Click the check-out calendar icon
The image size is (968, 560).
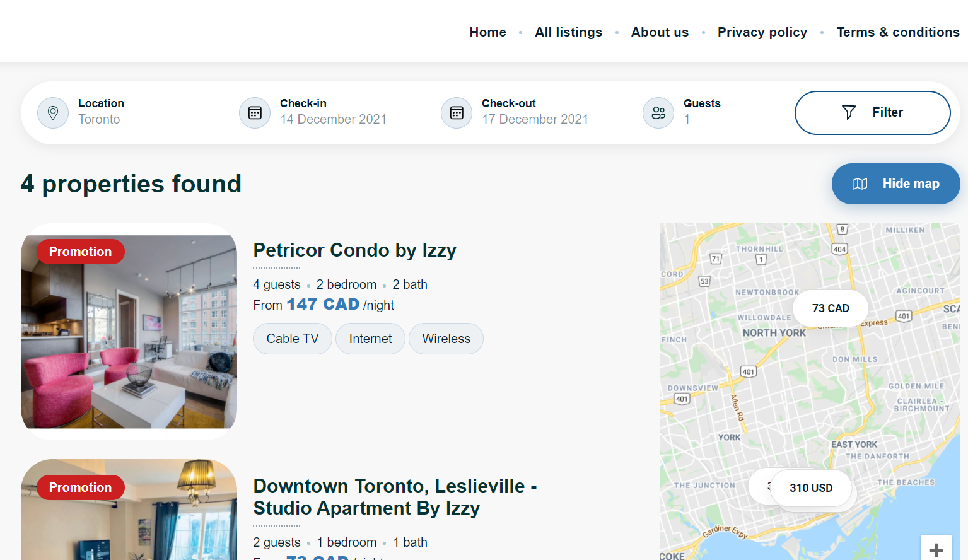pyautogui.click(x=456, y=113)
